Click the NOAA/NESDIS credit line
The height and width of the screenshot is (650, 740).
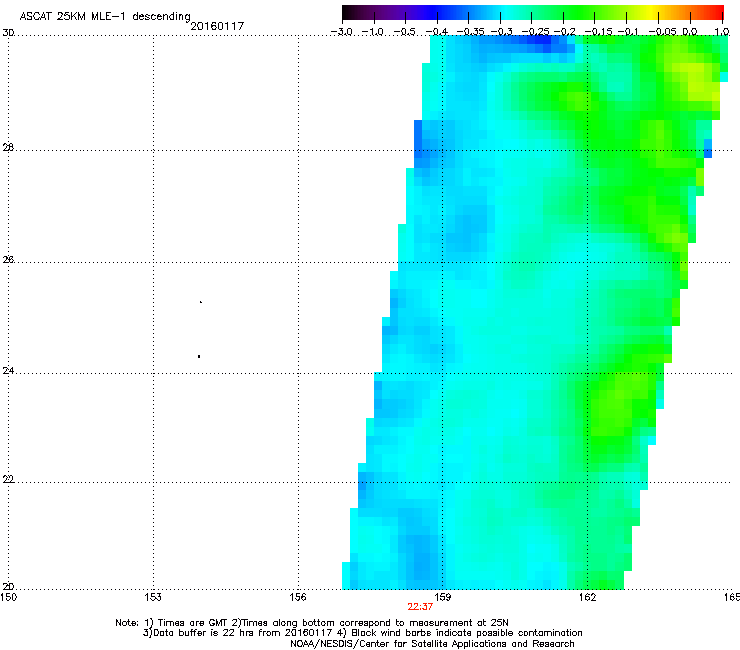pos(432,644)
